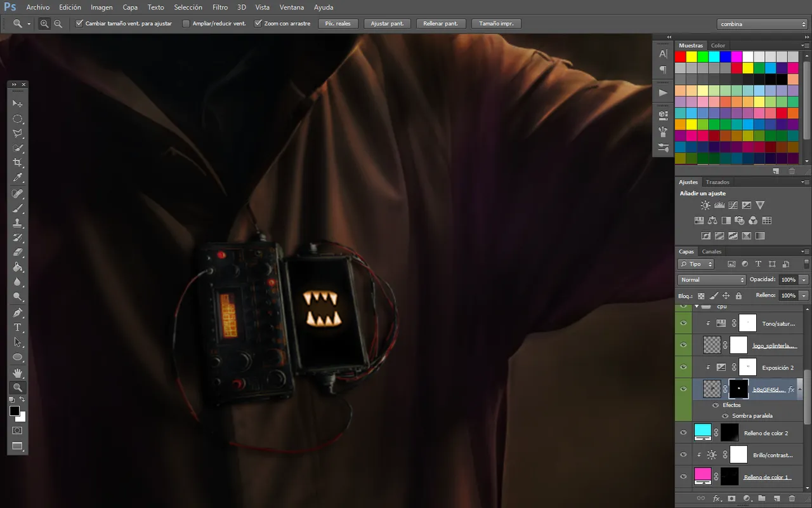The height and width of the screenshot is (508, 812).
Task: Switch to the Canales tab
Action: [x=712, y=251]
